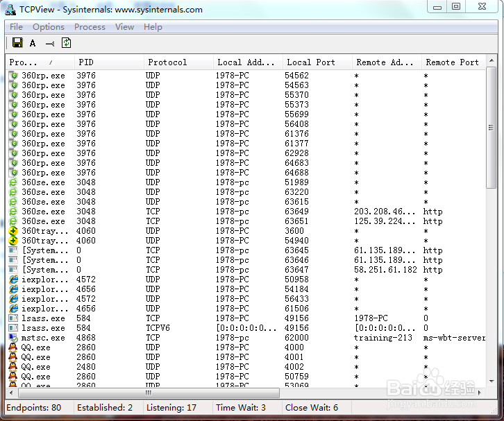
Task: Select PID 2480 cell of QQ.exe
Action: (86, 367)
